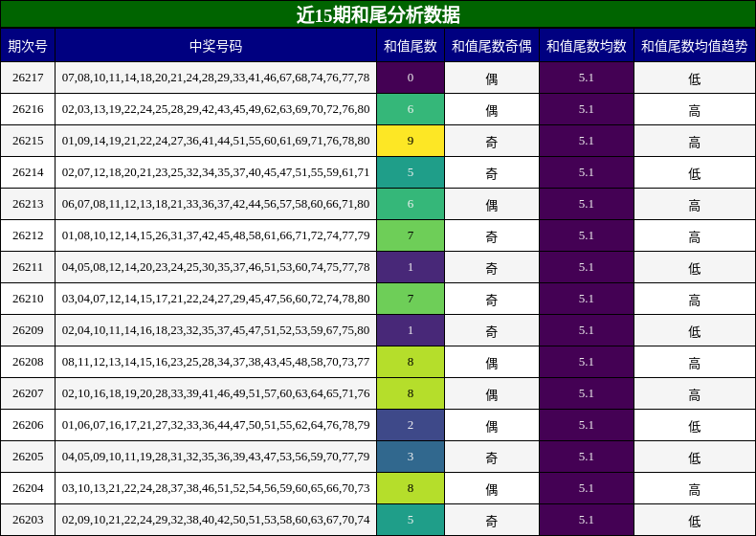The height and width of the screenshot is (536, 756).
Task: Click tail value 1 cell in row 26211
Action: point(411,267)
